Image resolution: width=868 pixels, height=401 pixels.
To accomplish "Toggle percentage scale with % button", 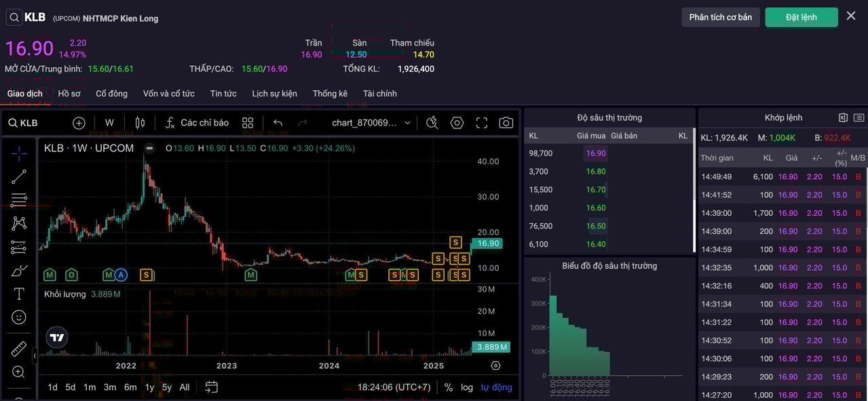I will click(449, 387).
